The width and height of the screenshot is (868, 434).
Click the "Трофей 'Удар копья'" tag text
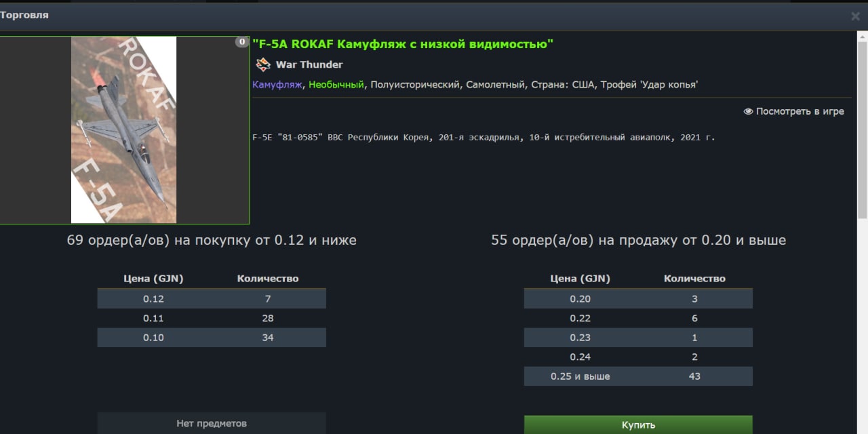point(649,85)
